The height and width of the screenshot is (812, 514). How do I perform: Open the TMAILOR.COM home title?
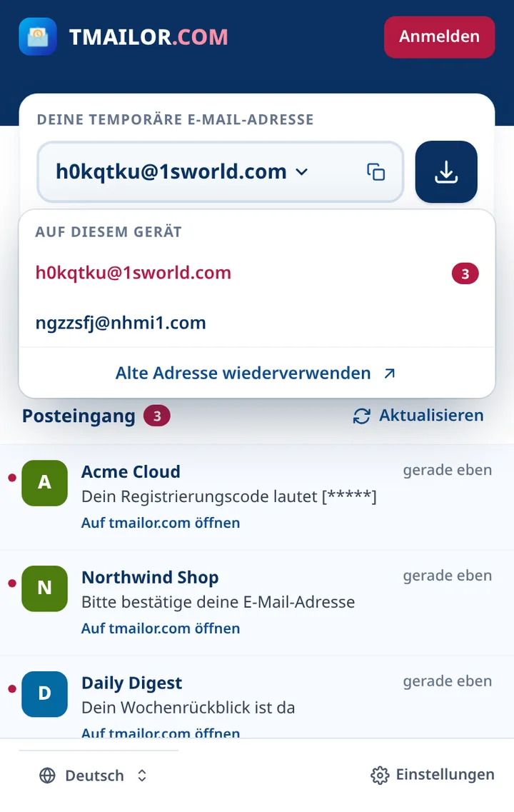pos(148,36)
